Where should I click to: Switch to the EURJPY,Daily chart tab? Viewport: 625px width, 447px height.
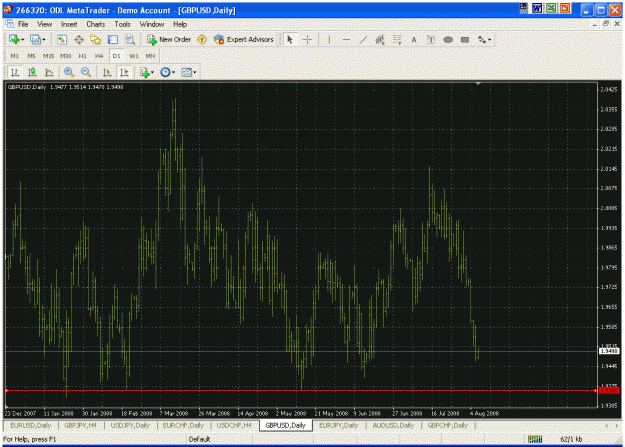point(338,425)
